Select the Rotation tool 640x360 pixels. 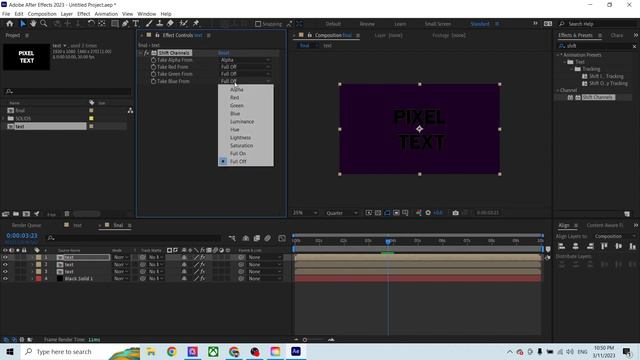(x=91, y=24)
